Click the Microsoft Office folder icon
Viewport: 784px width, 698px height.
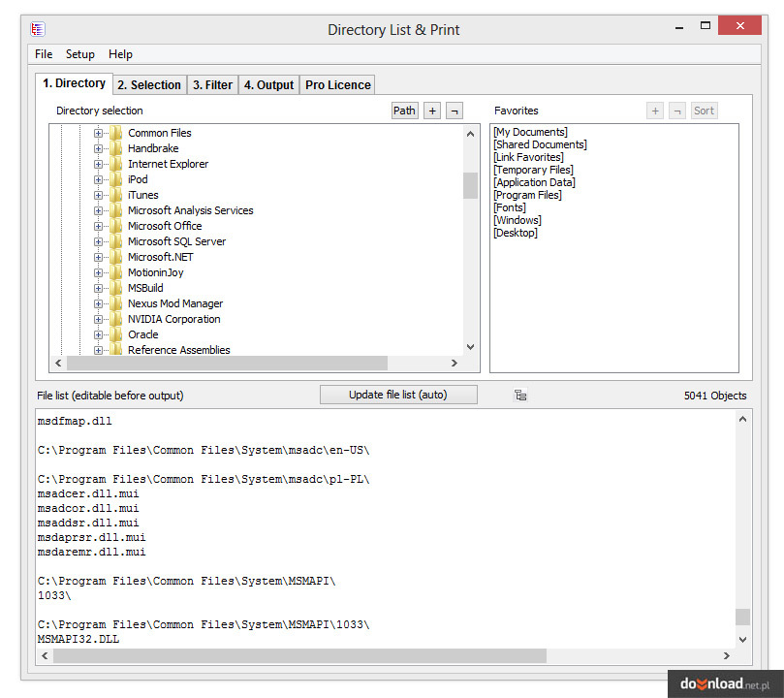click(x=116, y=226)
